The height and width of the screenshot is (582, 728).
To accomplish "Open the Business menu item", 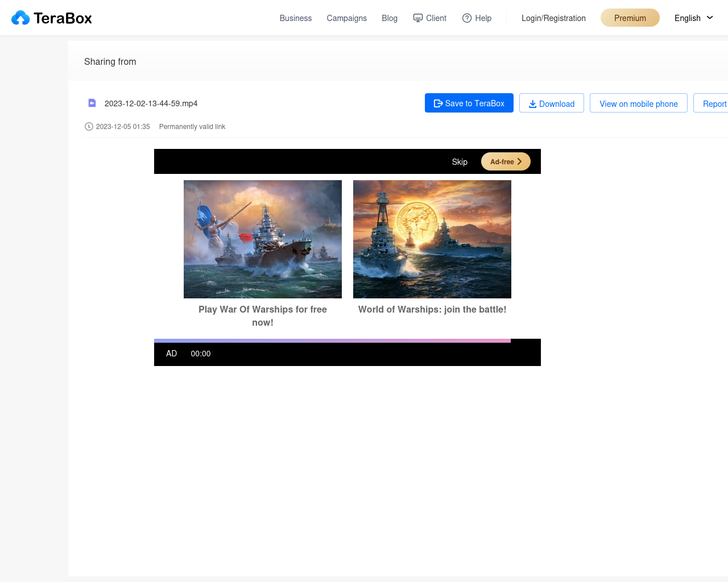I will [296, 18].
